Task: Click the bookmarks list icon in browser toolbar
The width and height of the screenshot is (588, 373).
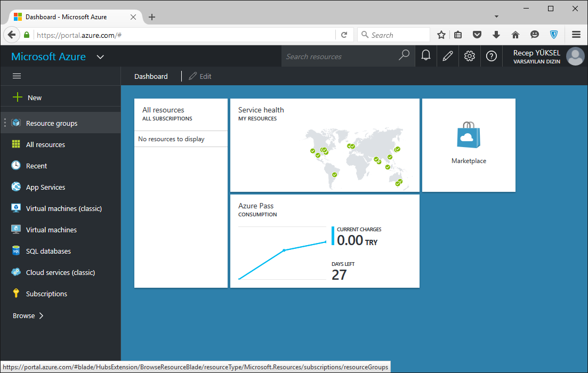Action: [x=458, y=35]
